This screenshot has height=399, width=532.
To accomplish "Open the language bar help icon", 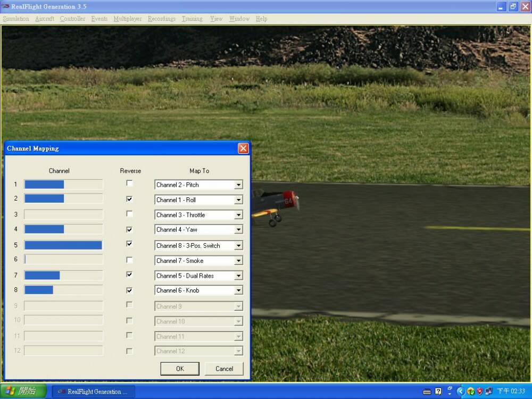I will point(438,392).
